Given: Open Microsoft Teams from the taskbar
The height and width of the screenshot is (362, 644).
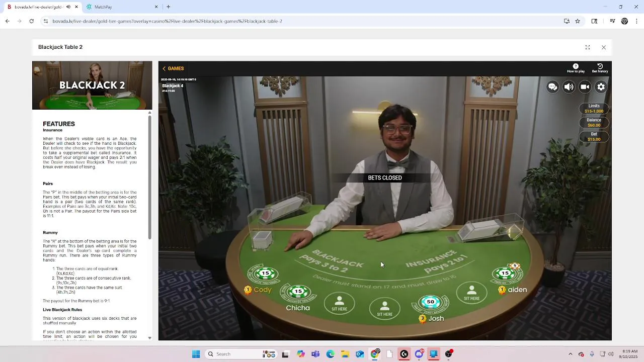Looking at the screenshot, I should [x=315, y=354].
